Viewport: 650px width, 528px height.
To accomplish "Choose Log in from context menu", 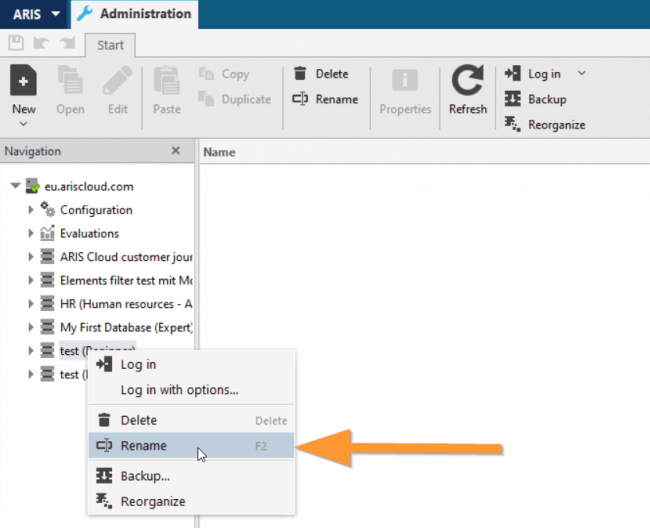I will click(192, 365).
